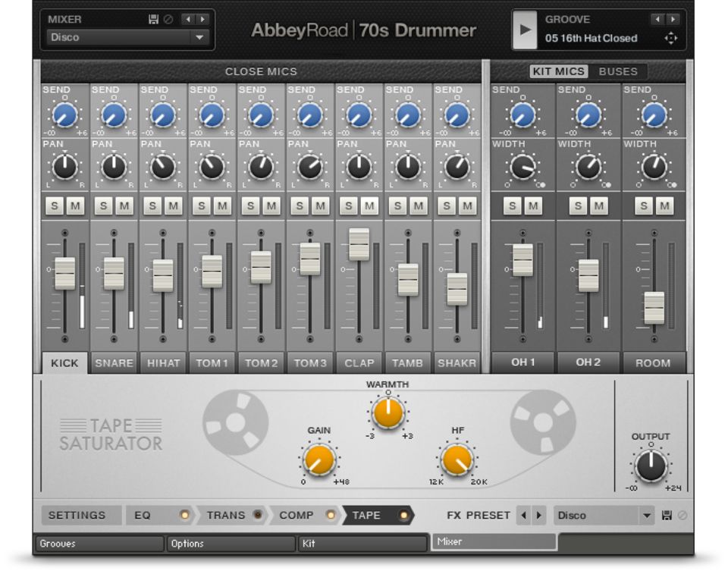Image resolution: width=728 pixels, height=577 pixels.
Task: Click the Warmth knob
Action: click(388, 412)
